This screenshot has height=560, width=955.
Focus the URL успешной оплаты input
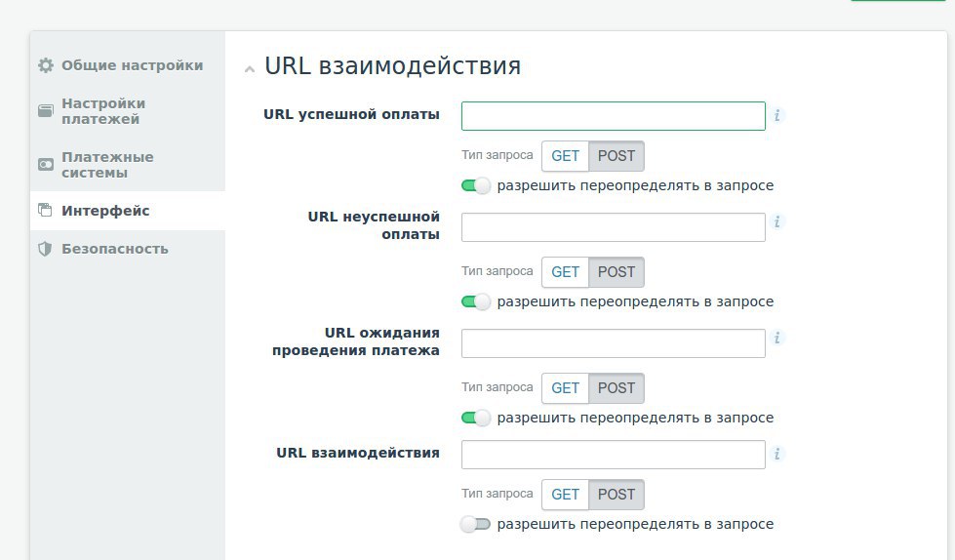point(614,116)
